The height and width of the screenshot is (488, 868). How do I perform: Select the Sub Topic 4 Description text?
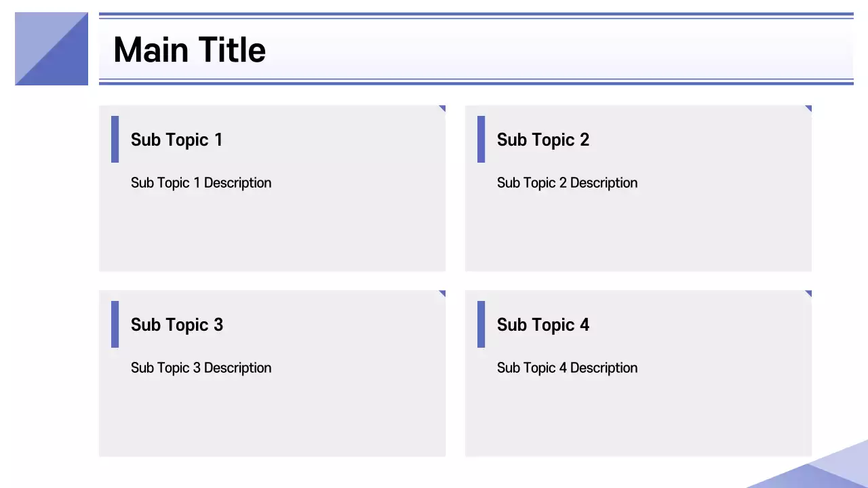pos(567,368)
